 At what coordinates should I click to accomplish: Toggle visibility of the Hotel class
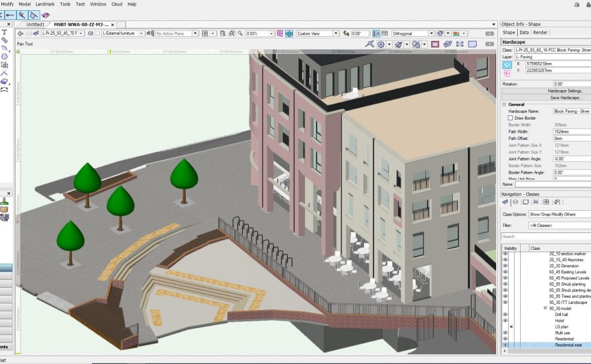(x=505, y=321)
